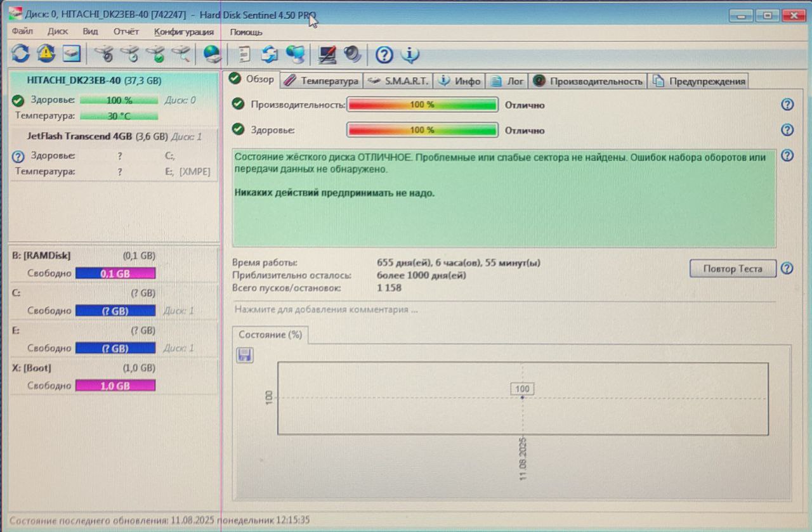Viewport: 812px width, 532px height.
Task: Click the blue question mark toolbar icon
Action: click(384, 55)
